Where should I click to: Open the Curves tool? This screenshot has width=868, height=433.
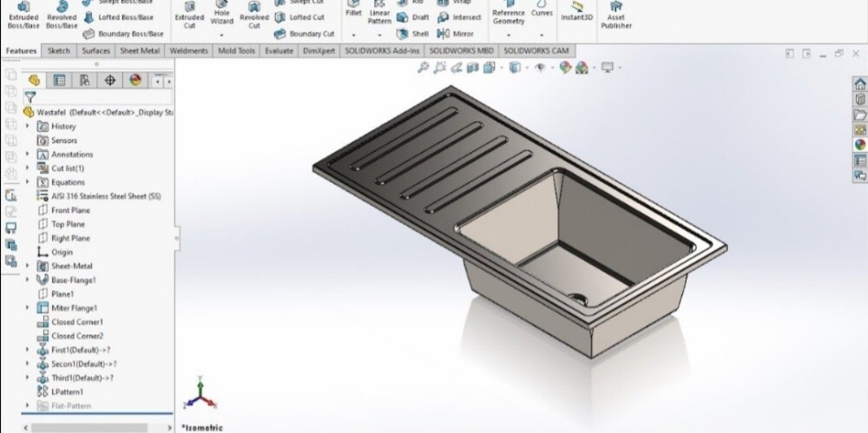pos(542,10)
